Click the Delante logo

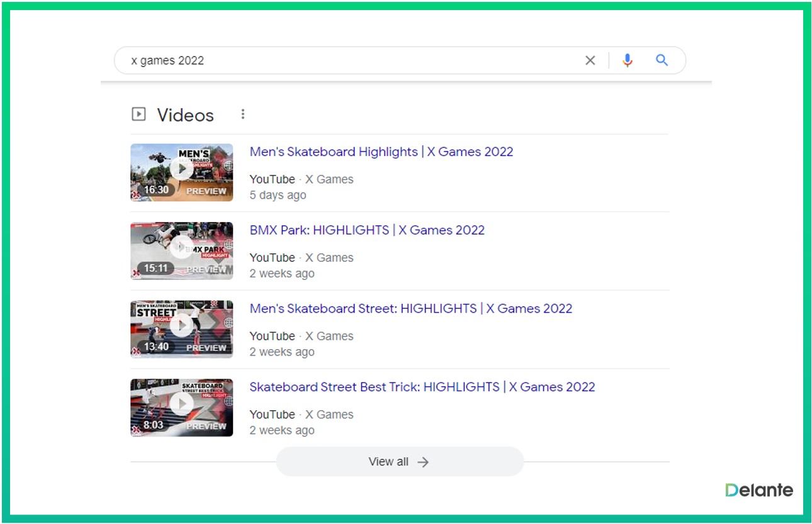pos(758,490)
